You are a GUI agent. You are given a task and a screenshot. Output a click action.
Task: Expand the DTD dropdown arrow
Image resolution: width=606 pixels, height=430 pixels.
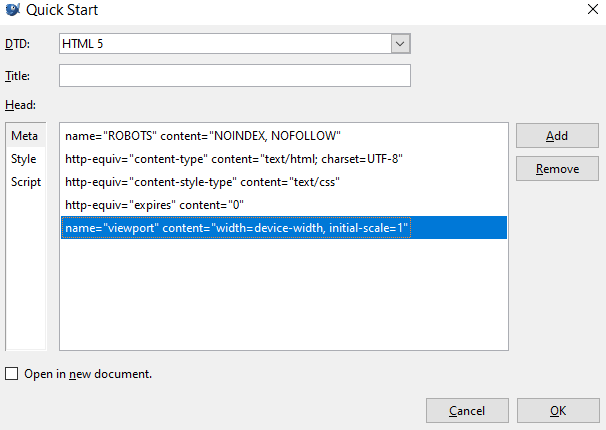pyautogui.click(x=400, y=44)
